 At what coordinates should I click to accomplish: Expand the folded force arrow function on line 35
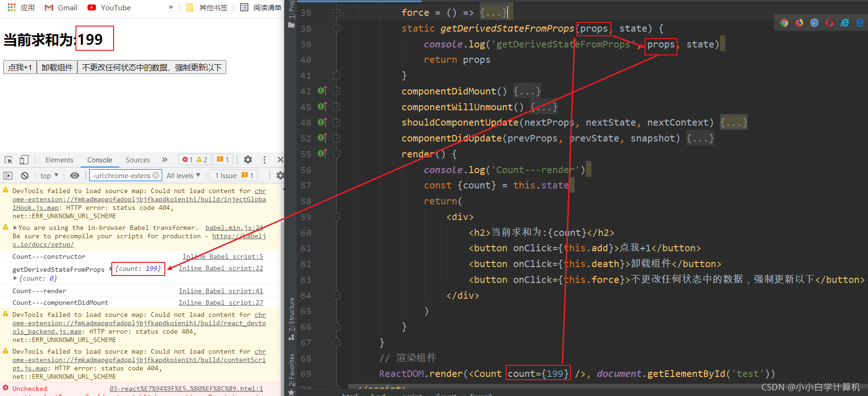coord(336,13)
